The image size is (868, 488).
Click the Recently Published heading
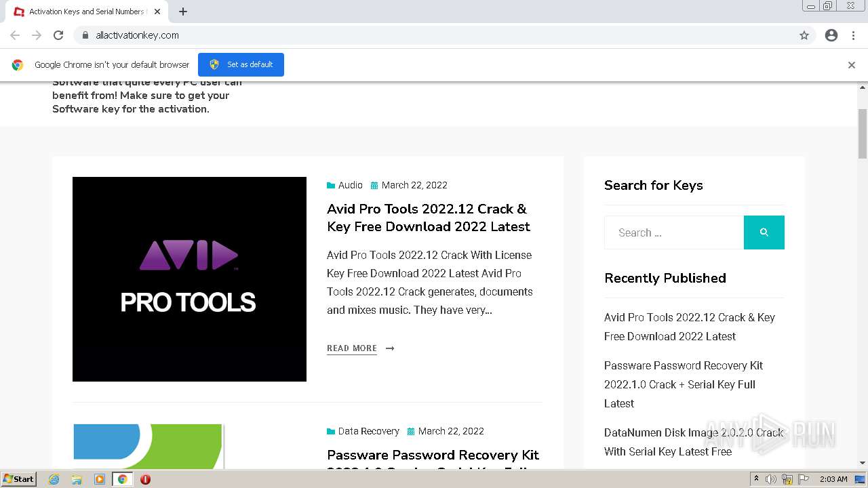pyautogui.click(x=665, y=278)
